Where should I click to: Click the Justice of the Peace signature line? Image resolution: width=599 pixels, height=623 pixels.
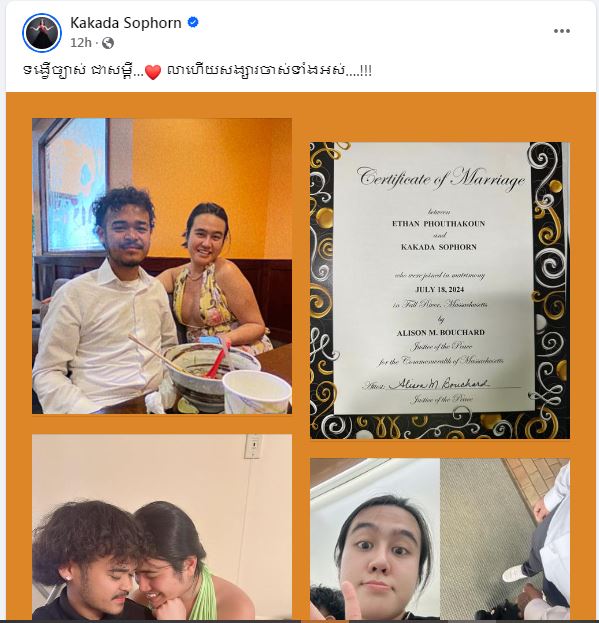(441, 384)
